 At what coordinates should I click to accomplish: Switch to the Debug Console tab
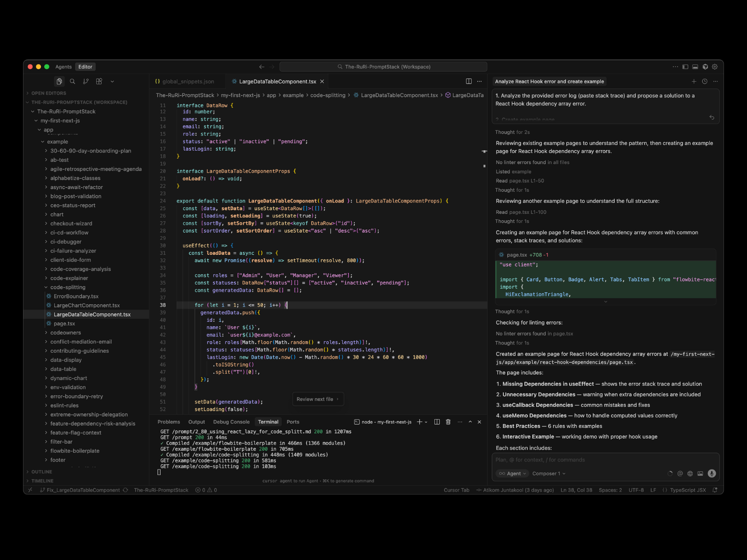coord(232,422)
